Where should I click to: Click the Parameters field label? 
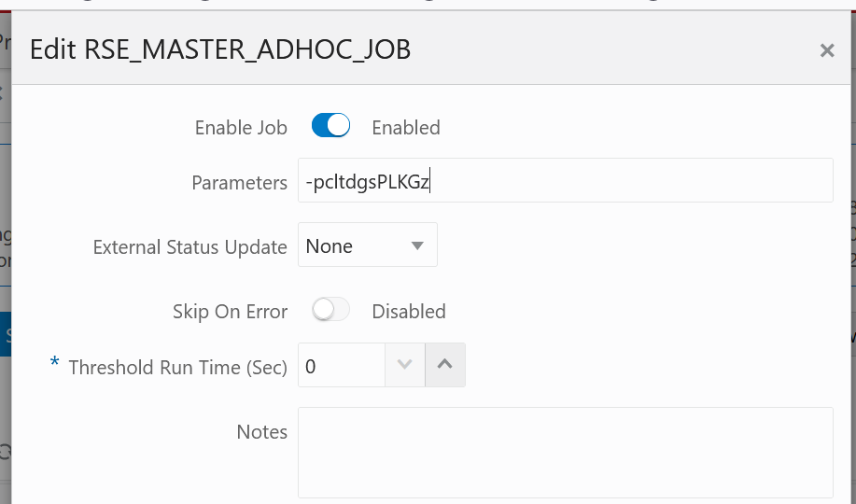[239, 183]
